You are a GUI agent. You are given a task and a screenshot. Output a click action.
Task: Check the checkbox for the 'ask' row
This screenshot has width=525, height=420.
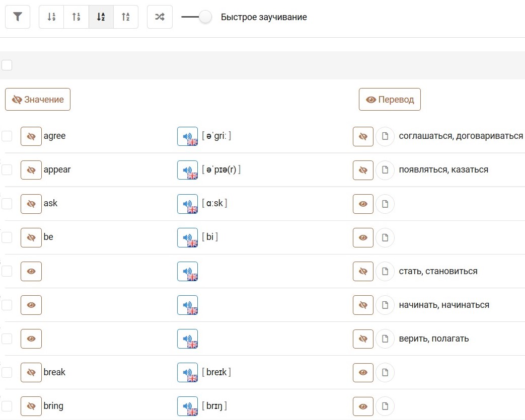click(x=7, y=204)
